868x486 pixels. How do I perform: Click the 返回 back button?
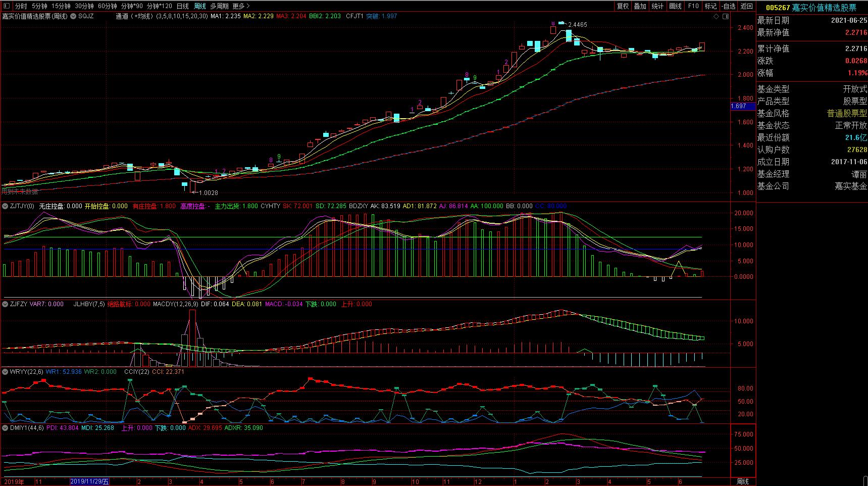747,6
